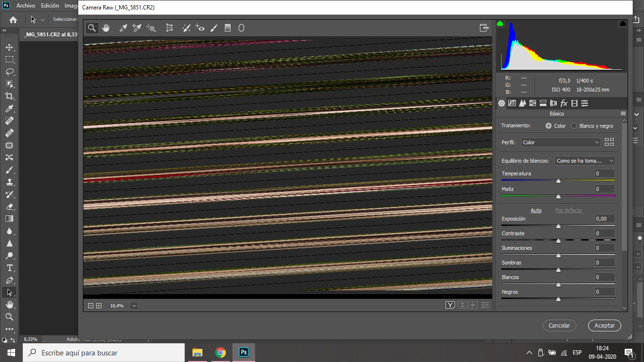Click the Cancelar button
644x362 pixels.
point(560,325)
